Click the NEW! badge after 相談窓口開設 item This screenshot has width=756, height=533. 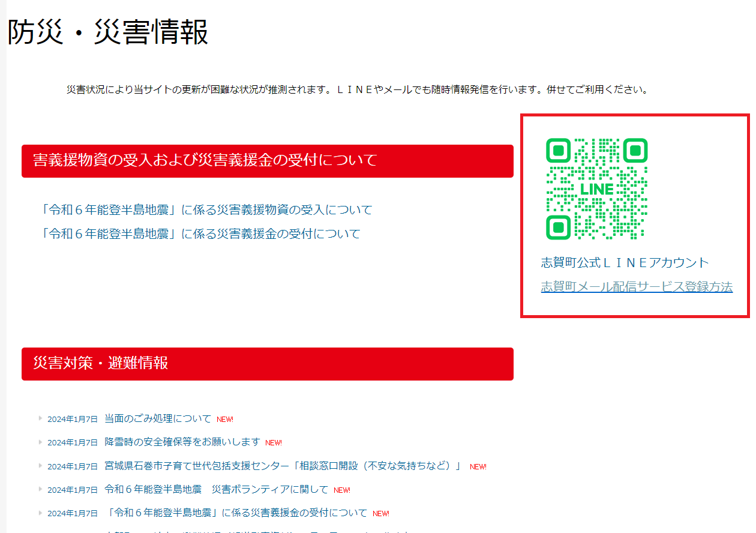tap(478, 467)
